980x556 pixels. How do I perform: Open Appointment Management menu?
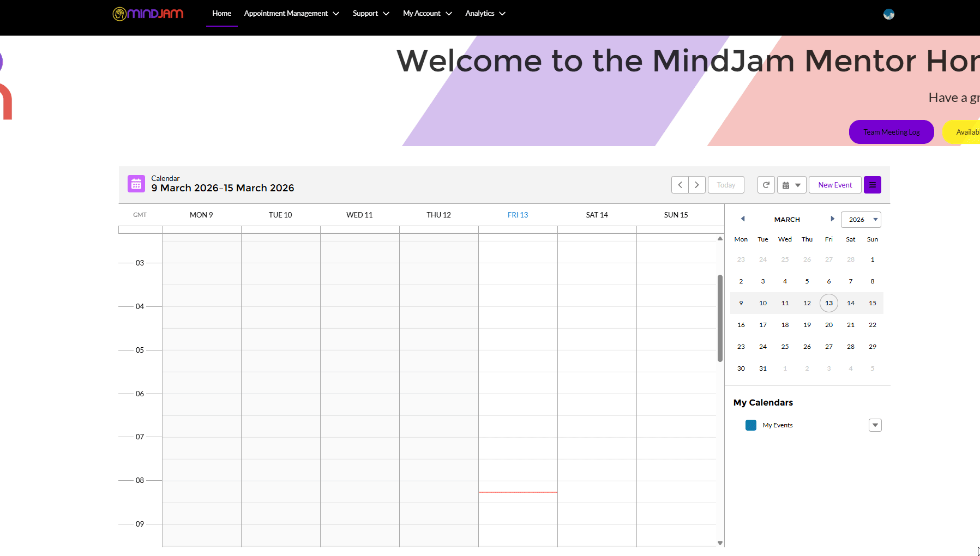(x=291, y=14)
